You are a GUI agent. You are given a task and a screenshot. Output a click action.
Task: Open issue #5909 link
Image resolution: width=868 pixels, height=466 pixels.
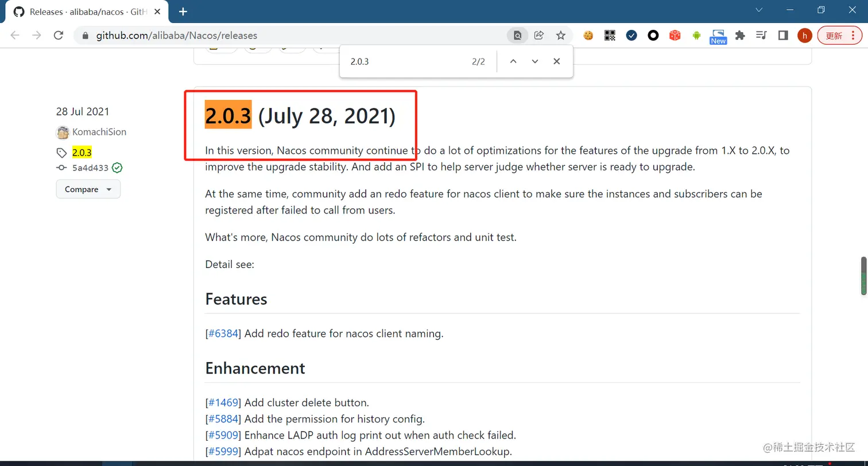[223, 435]
